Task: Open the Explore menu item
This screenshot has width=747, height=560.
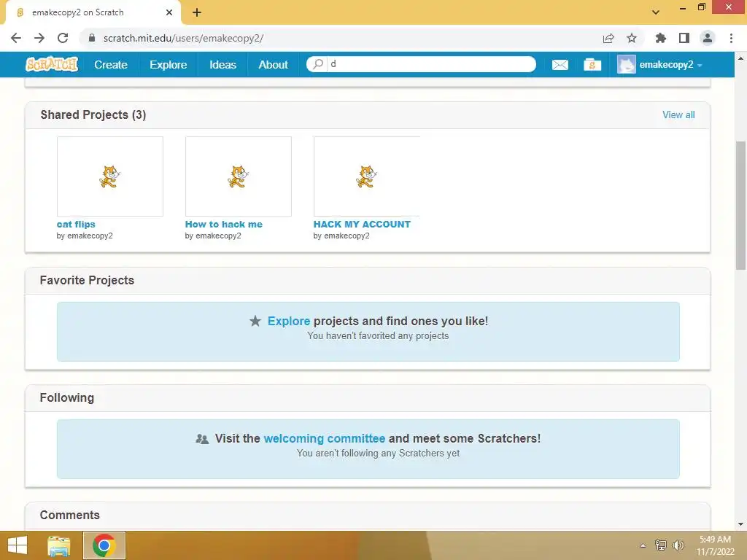Action: [x=169, y=65]
